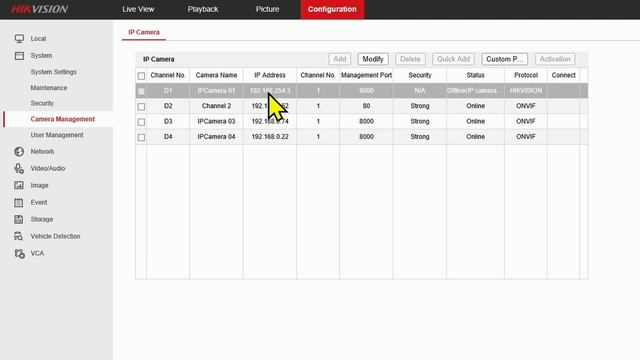Image resolution: width=640 pixels, height=360 pixels.
Task: Open Local label in sidebar
Action: (38, 39)
